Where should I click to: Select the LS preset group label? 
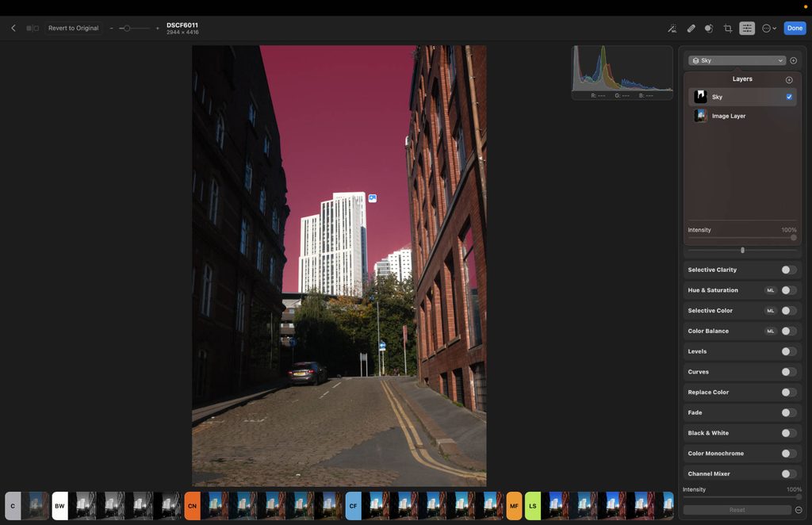(x=533, y=506)
